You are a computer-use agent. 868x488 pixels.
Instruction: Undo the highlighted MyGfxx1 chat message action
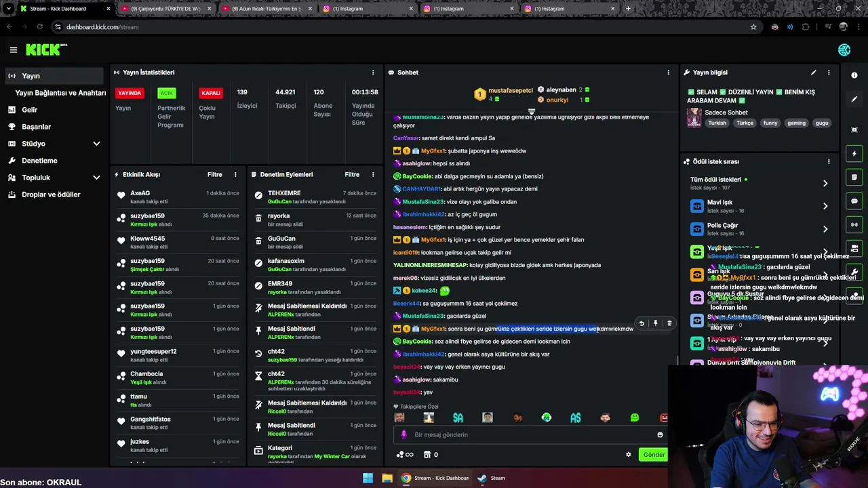[642, 323]
